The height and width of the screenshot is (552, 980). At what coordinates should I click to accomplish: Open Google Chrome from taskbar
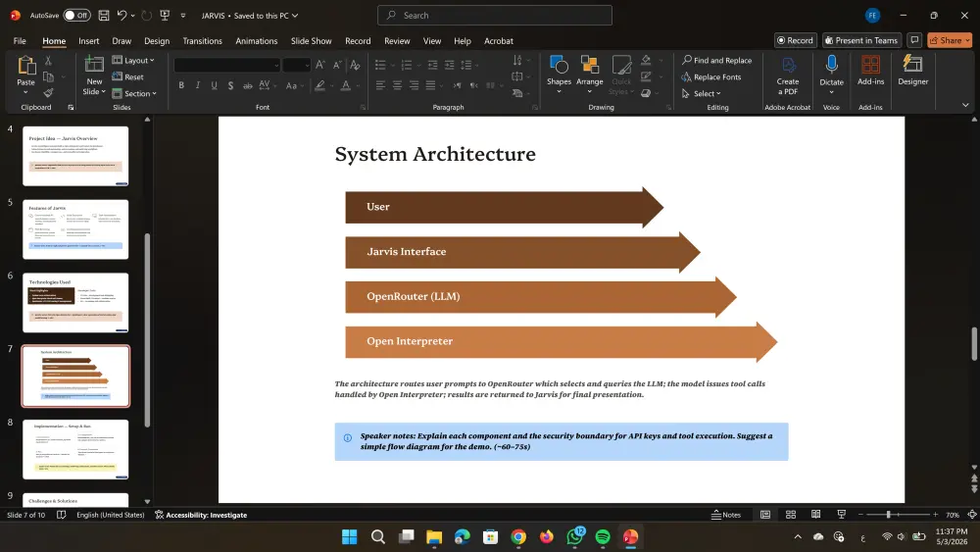pos(518,536)
